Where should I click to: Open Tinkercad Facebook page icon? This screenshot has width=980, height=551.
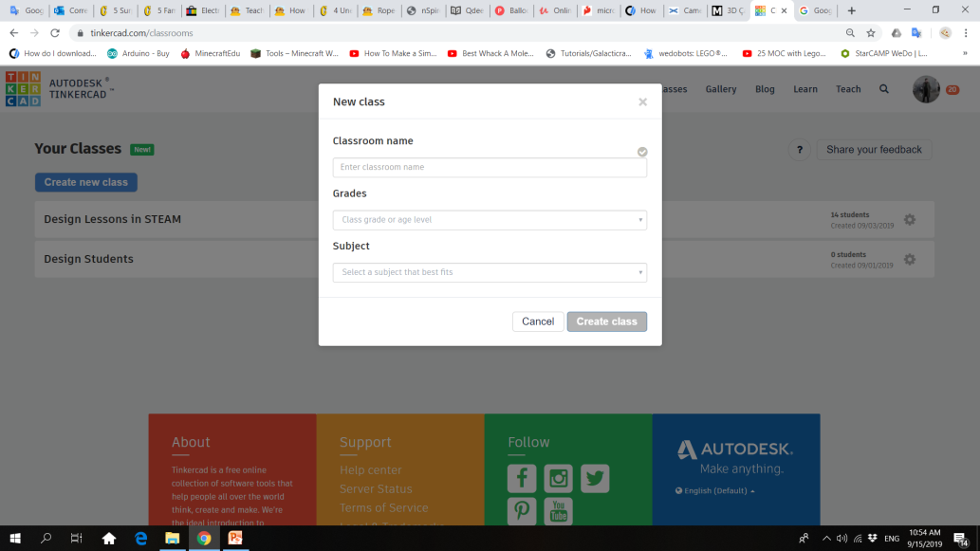tap(522, 479)
